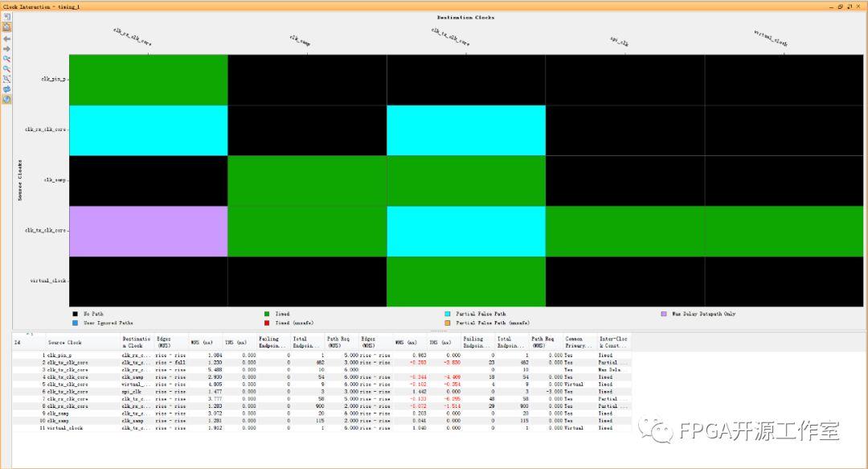The height and width of the screenshot is (469, 868).
Task: Sort table by the Id column header
Action: coord(17,343)
